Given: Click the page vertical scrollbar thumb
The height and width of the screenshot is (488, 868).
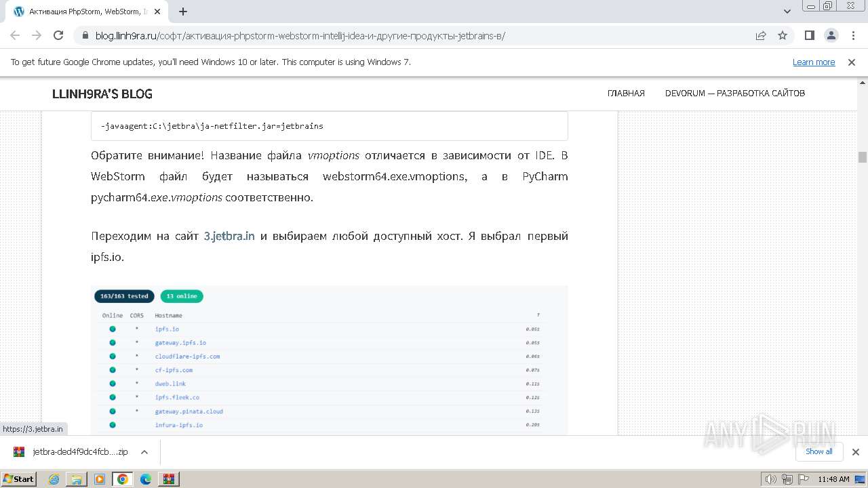Looking at the screenshot, I should (863, 157).
